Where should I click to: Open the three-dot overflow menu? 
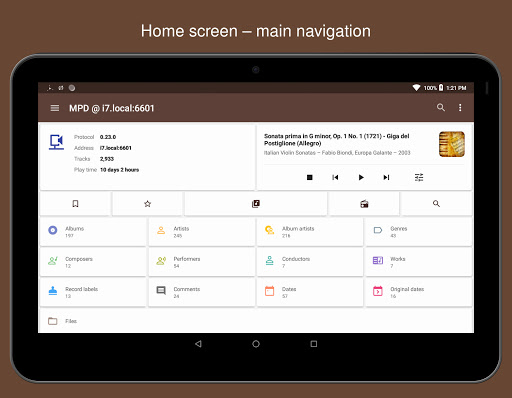[460, 107]
